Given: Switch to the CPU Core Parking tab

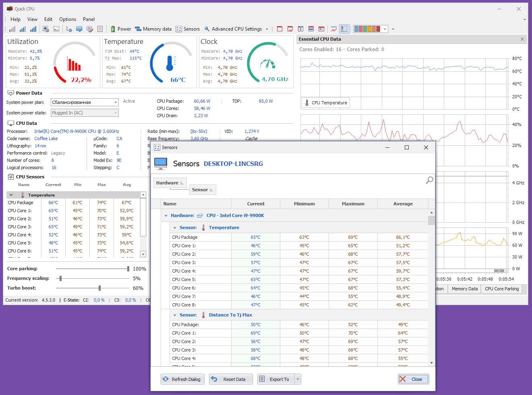Looking at the screenshot, I should click(502, 289).
